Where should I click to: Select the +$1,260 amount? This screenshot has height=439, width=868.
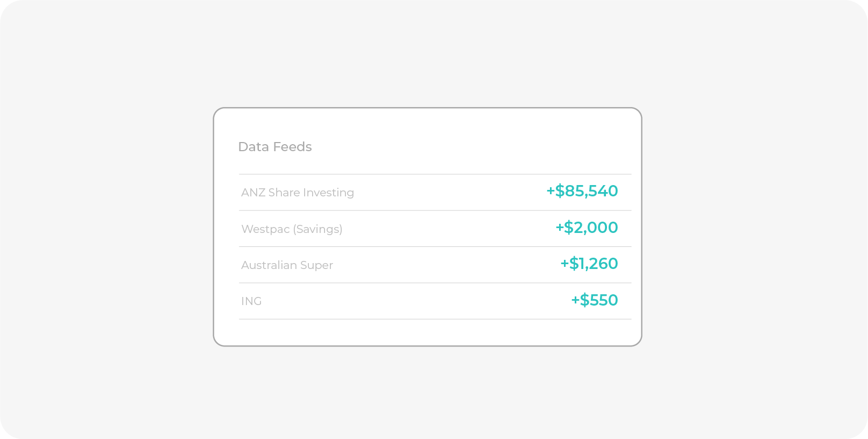[589, 264]
